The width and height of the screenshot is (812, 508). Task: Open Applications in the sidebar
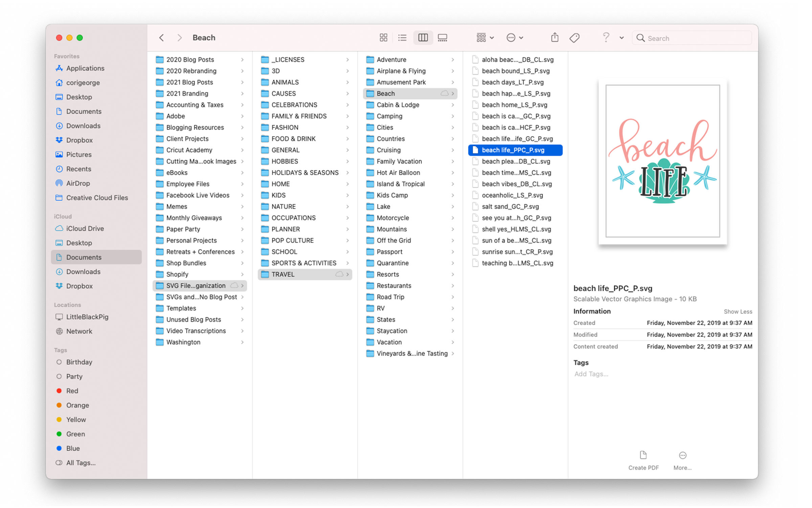85,68
